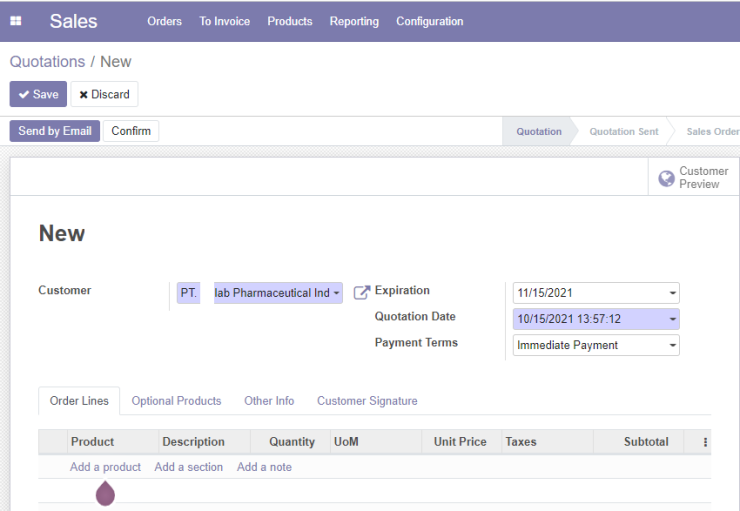Open the customer external link icon
The image size is (740, 511).
tap(362, 293)
